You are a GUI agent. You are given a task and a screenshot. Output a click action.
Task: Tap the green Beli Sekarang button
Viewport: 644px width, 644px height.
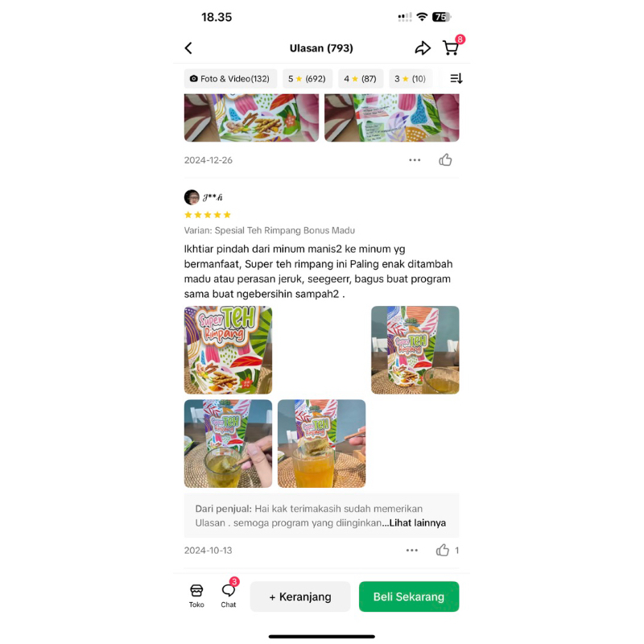click(x=409, y=597)
